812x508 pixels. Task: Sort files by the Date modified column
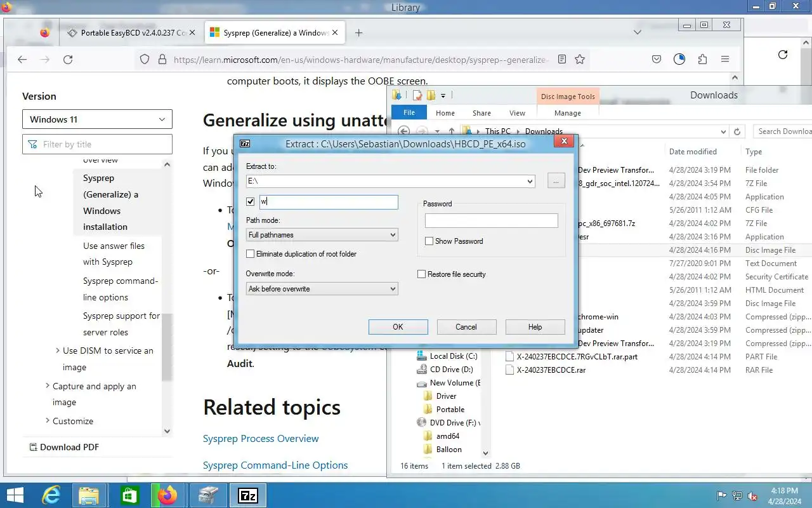tap(693, 152)
